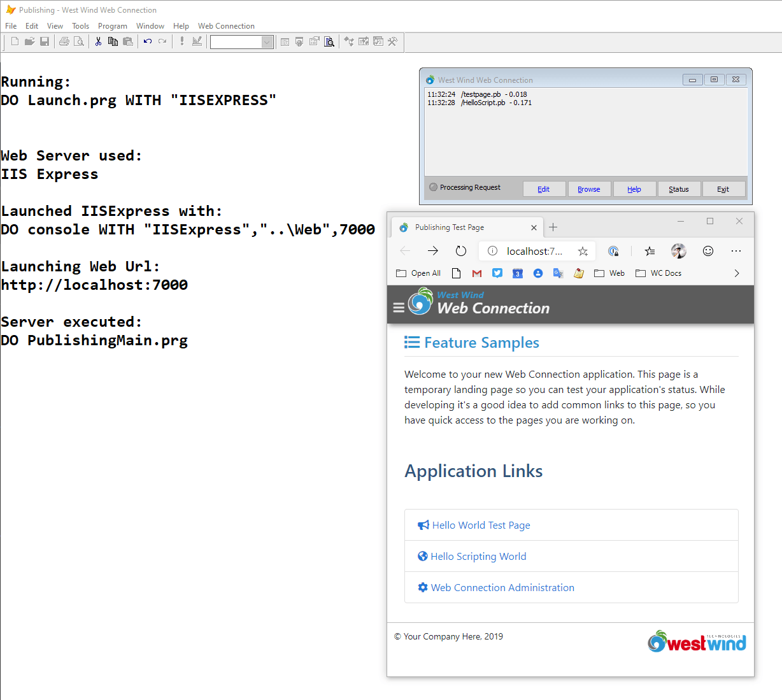Open password manager extension icon

point(613,251)
